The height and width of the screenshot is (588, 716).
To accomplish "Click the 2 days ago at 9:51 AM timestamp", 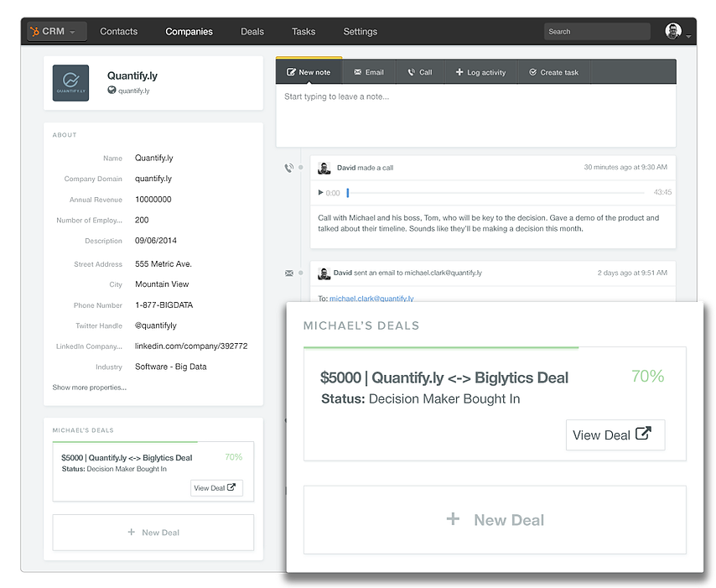I will (632, 273).
